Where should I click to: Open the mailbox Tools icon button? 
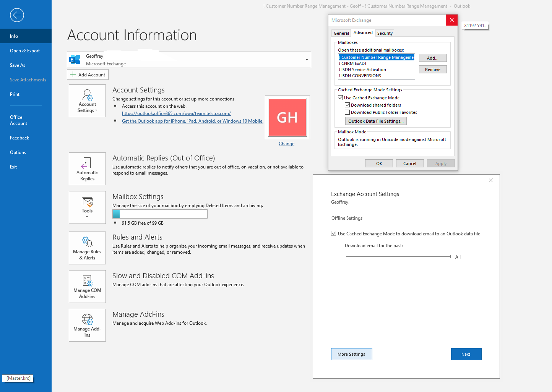[x=87, y=207]
